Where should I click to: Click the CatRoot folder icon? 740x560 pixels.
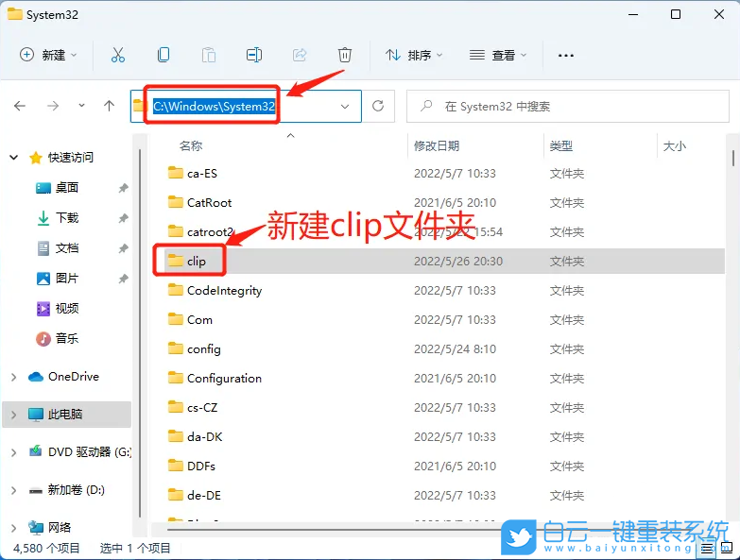(176, 202)
